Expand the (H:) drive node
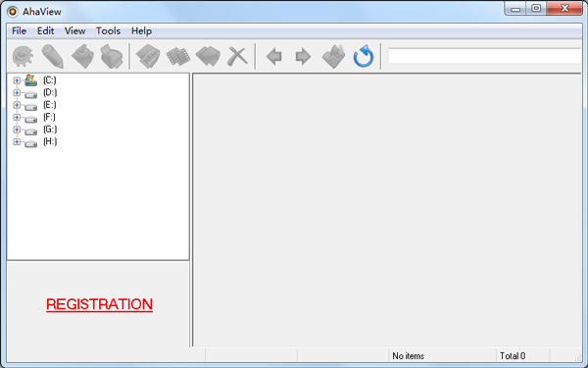This screenshot has height=368, width=588. click(x=17, y=142)
